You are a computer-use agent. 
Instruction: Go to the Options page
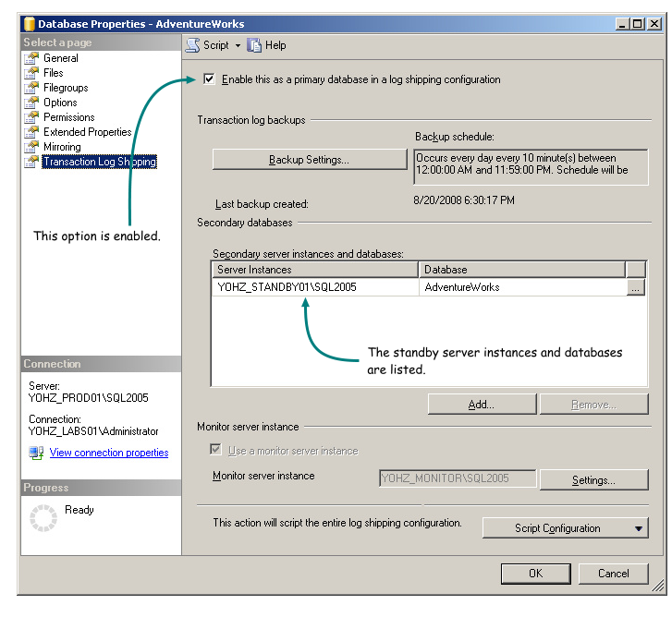click(60, 103)
